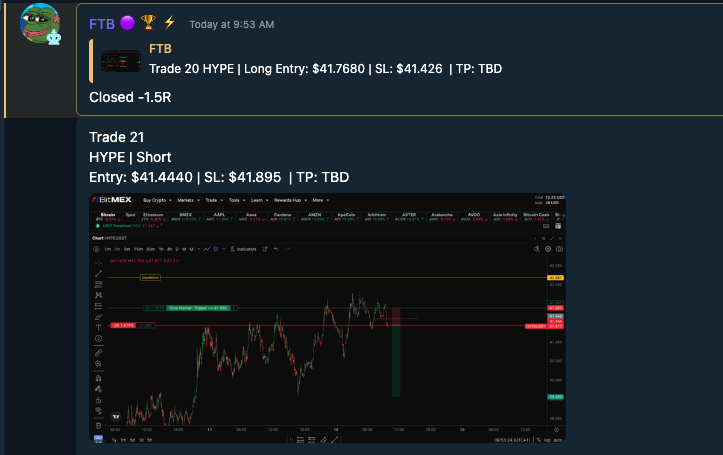This screenshot has height=455, width=723.
Task: Click the Liquidation price label
Action: [150, 278]
